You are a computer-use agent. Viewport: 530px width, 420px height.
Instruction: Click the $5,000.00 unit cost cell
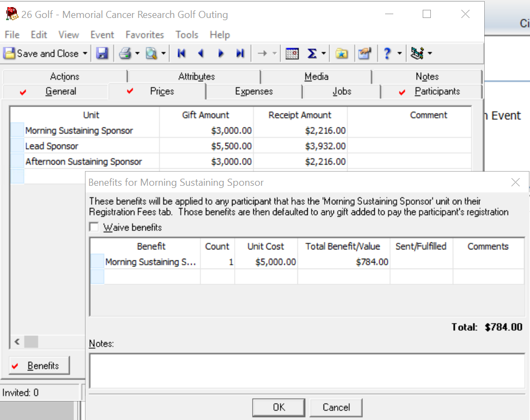266,261
